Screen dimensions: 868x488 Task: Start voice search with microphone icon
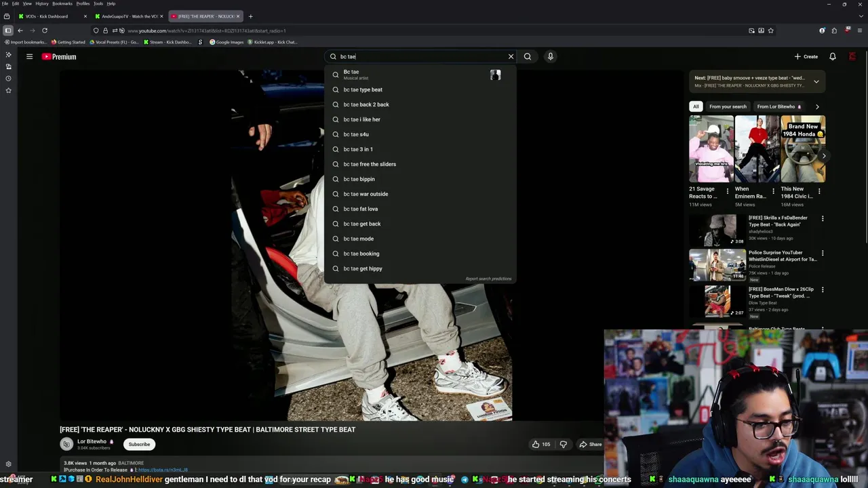[551, 56]
